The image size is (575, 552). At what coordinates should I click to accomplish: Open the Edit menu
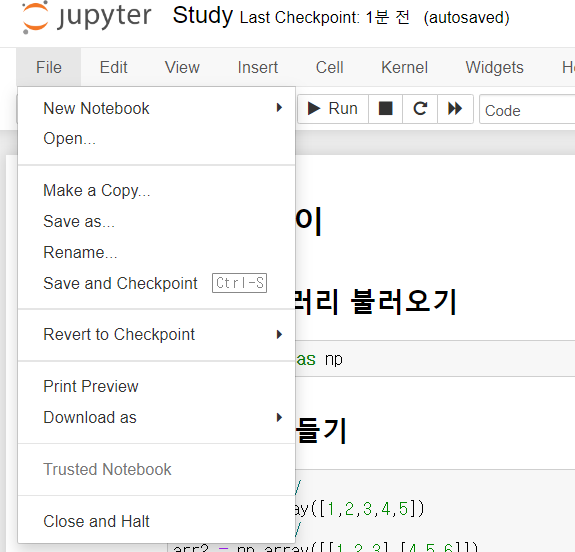pyautogui.click(x=113, y=67)
